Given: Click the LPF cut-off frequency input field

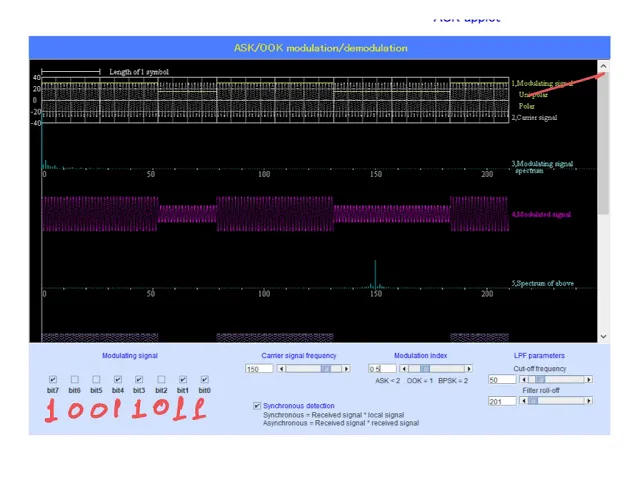Looking at the screenshot, I should 502,380.
